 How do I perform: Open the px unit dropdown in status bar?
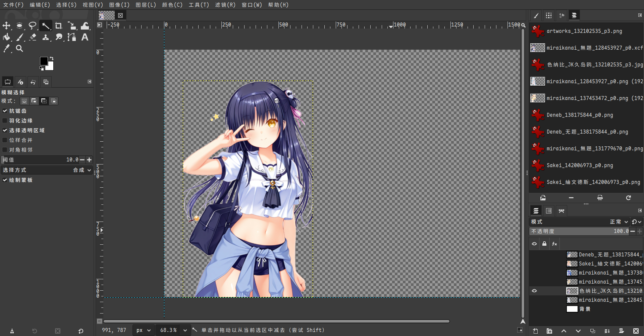point(144,330)
